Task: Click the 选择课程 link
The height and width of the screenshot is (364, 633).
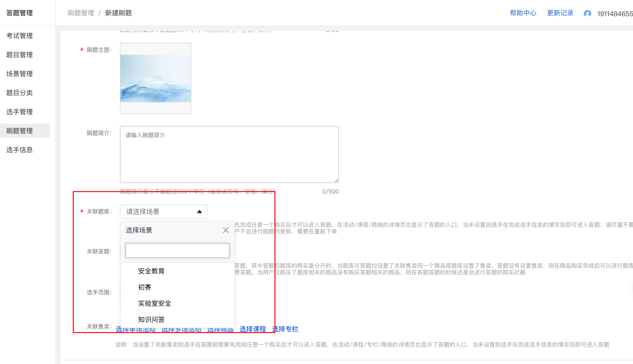Action: [x=253, y=329]
